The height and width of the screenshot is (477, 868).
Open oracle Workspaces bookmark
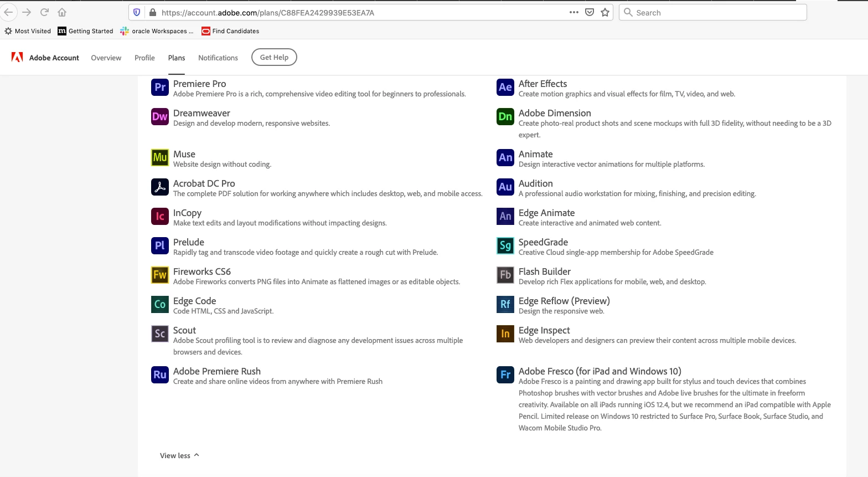tap(157, 31)
